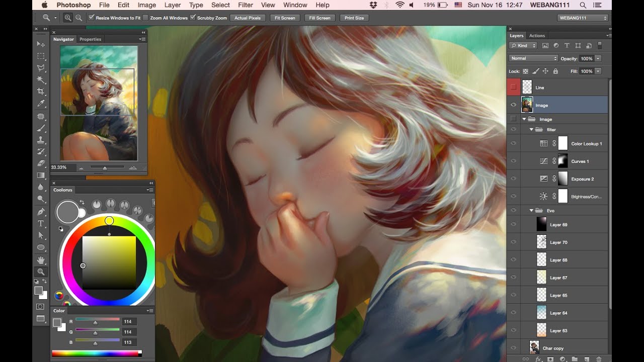Select the Hand tool
This screenshot has height=362, width=644.
41,260
